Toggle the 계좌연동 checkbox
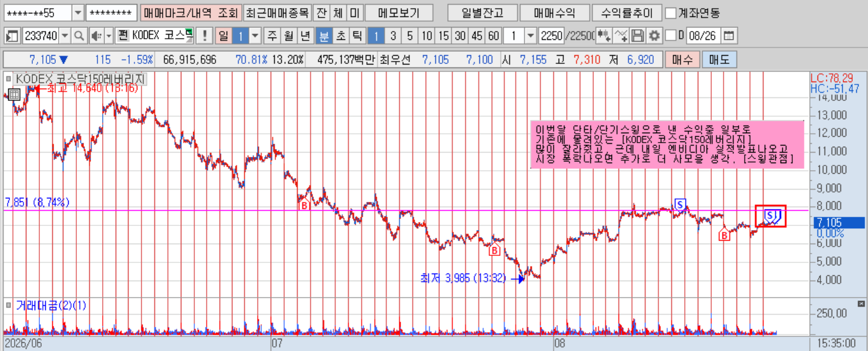868x351 pixels. pyautogui.click(x=670, y=13)
